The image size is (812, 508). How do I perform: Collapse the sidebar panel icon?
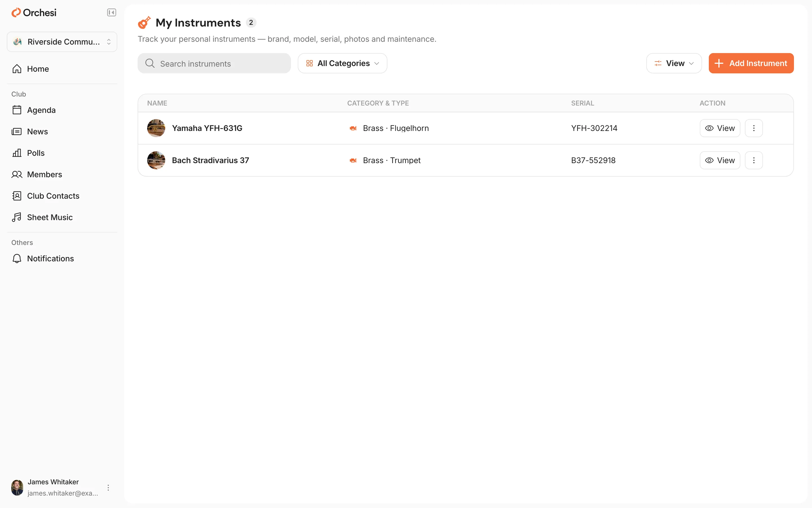[111, 13]
